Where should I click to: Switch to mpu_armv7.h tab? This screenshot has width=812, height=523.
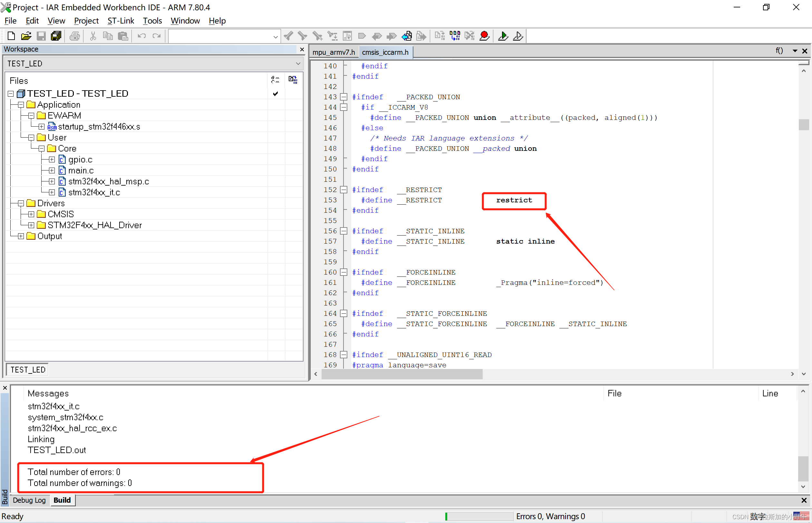(333, 52)
